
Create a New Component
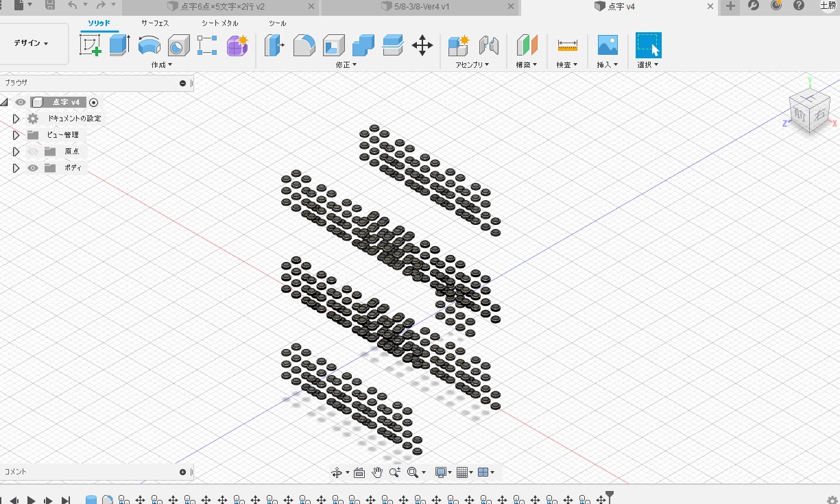click(458, 46)
